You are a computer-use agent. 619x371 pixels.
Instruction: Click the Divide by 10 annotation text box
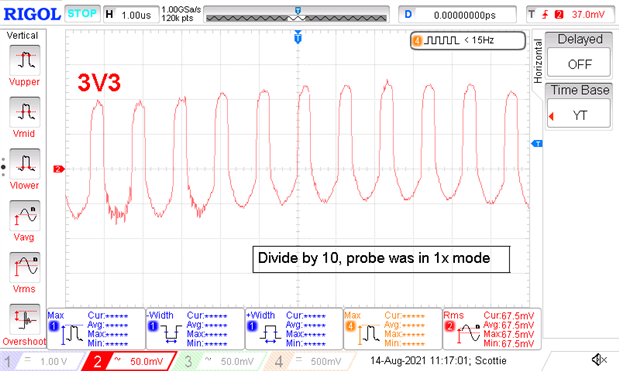[381, 259]
